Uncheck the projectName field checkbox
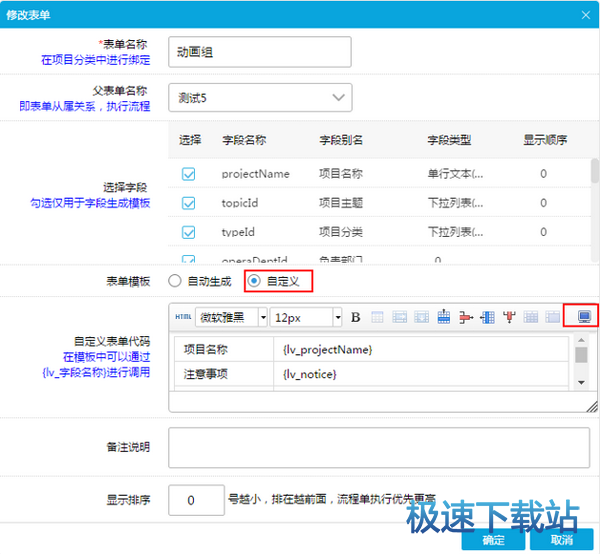The width and height of the screenshot is (600, 554). 188,174
